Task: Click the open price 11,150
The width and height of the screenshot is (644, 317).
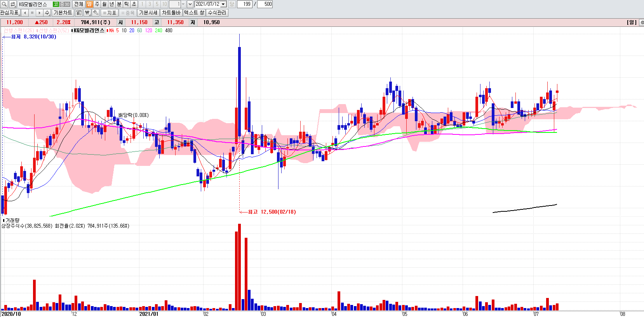Action: click(x=139, y=23)
